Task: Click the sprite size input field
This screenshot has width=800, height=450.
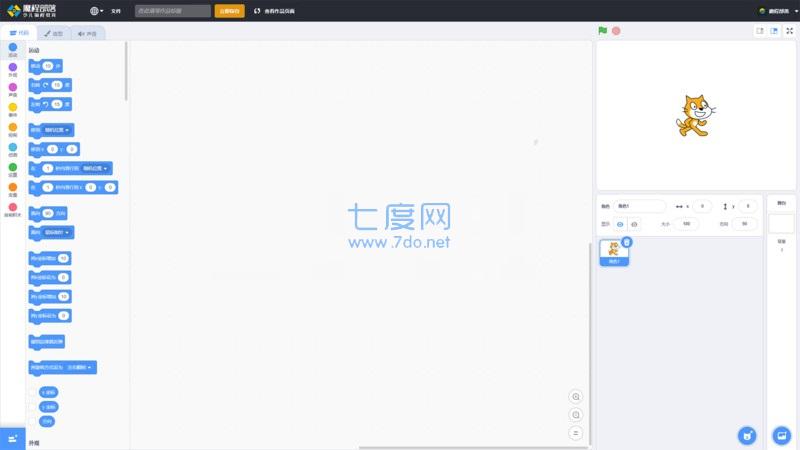Action: (686, 224)
